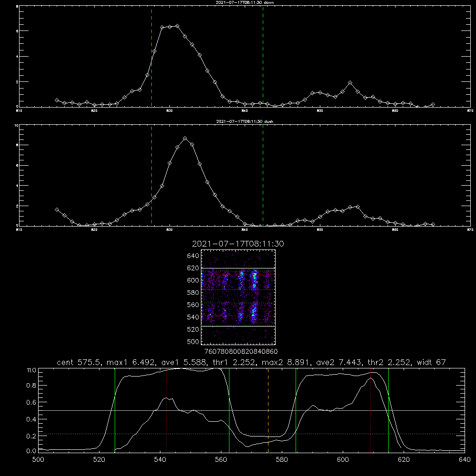Select the 'ave1 5.588' statistic
This screenshot has height=476, width=476.
click(x=184, y=362)
